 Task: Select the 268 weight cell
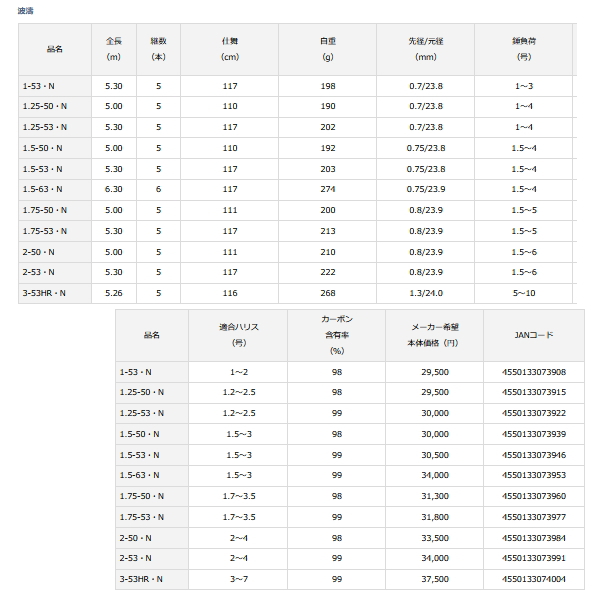(x=328, y=293)
